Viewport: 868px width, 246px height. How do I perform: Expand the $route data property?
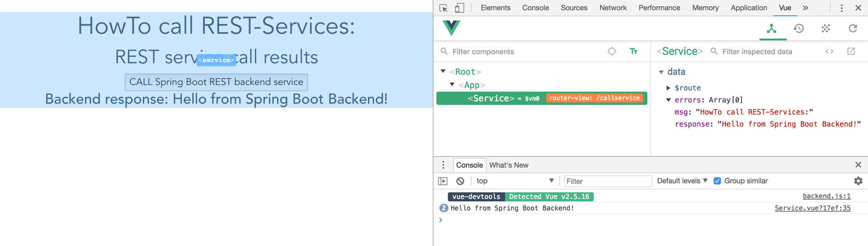click(669, 88)
